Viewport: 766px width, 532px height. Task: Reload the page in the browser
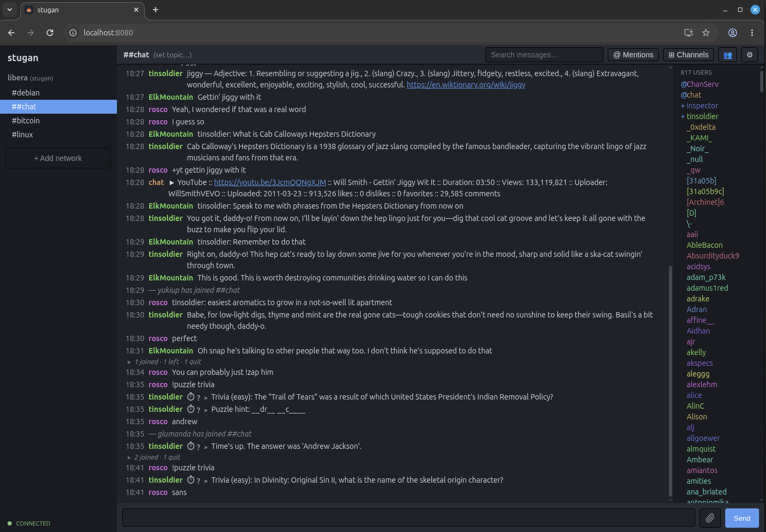click(x=50, y=33)
